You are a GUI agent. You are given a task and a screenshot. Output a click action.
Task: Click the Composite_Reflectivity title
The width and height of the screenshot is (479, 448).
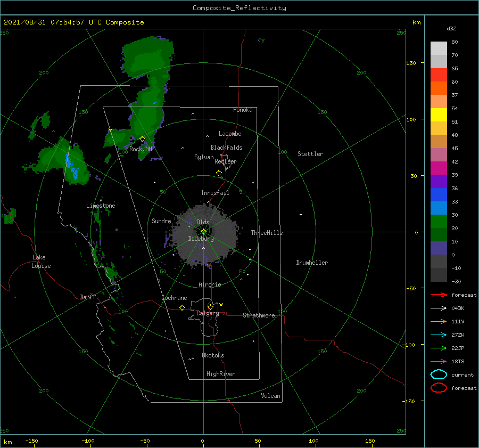tap(239, 8)
